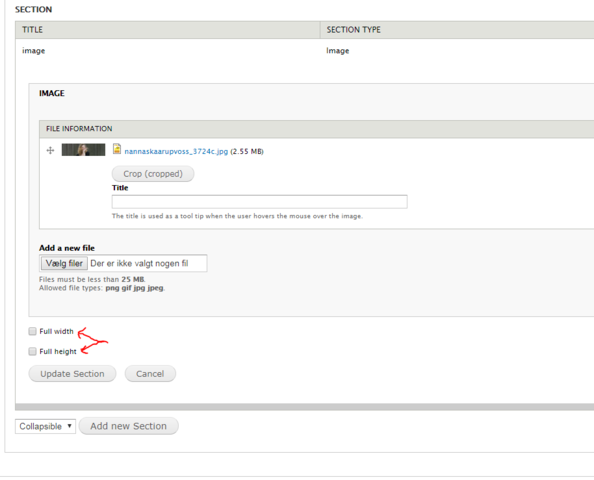Click the SECTION TYPE column header
The height and width of the screenshot is (480, 594).
click(457, 30)
